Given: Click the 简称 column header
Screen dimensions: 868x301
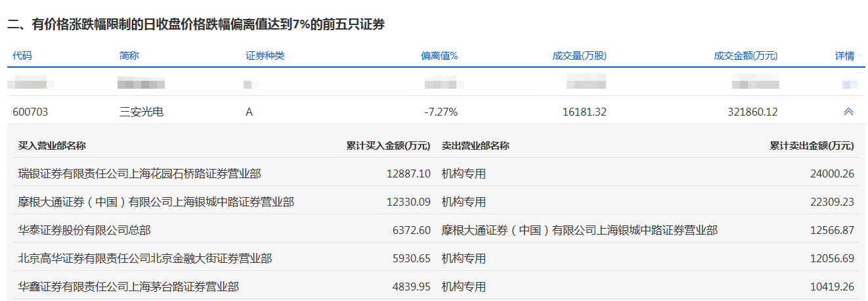Looking at the screenshot, I should (x=129, y=56).
